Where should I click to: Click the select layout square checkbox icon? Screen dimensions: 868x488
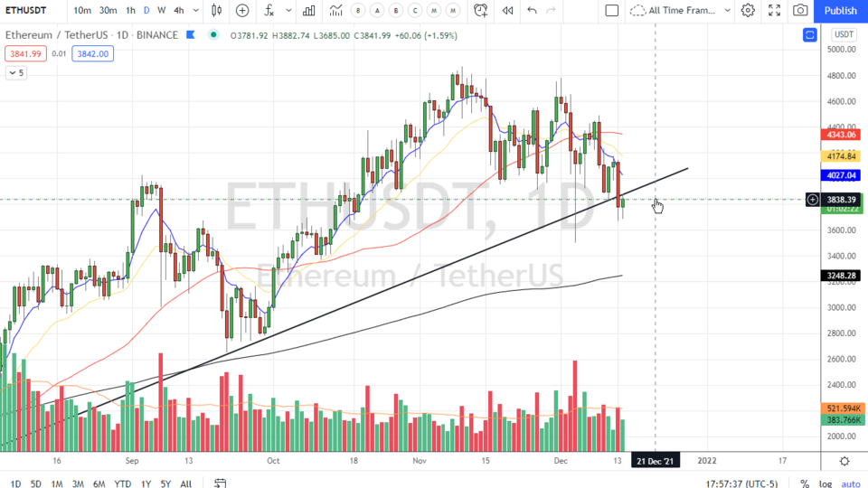click(612, 11)
